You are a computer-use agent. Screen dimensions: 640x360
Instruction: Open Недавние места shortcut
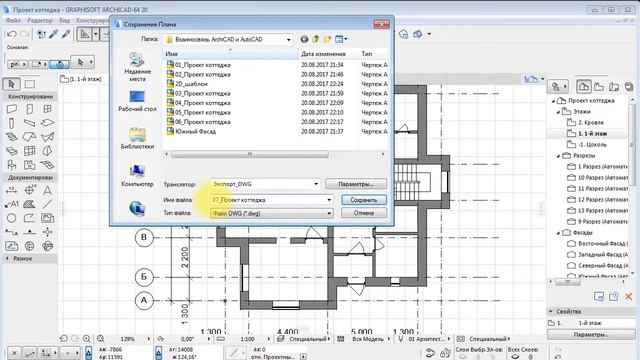click(x=137, y=67)
